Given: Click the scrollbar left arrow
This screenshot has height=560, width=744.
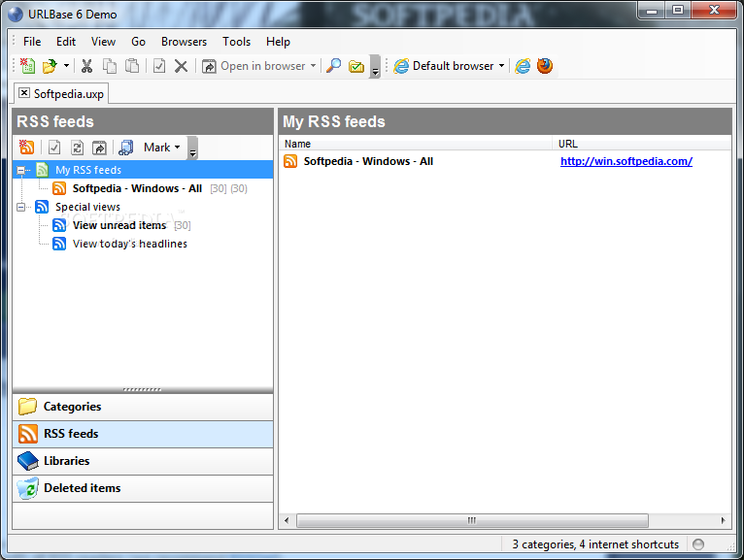Looking at the screenshot, I should pos(287,520).
